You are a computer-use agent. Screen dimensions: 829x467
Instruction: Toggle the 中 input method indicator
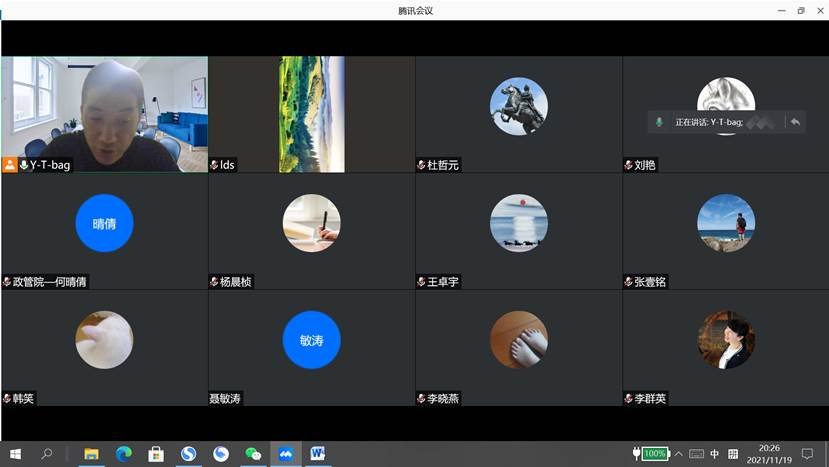click(714, 454)
